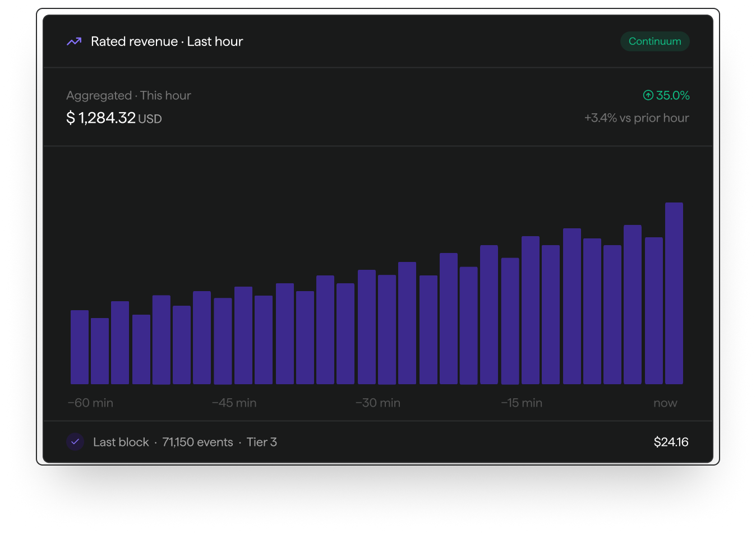Click the 'Last block' label

tap(121, 442)
